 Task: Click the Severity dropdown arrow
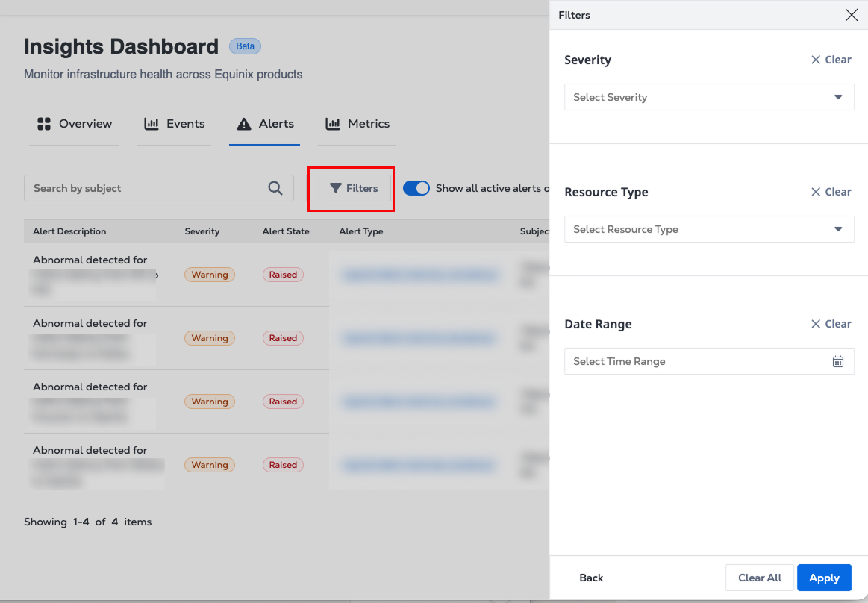[x=838, y=98]
